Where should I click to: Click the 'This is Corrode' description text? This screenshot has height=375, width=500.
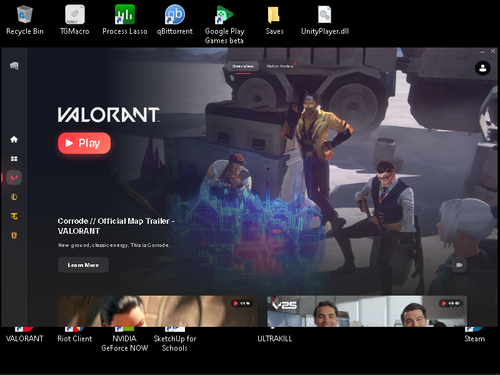pos(114,245)
